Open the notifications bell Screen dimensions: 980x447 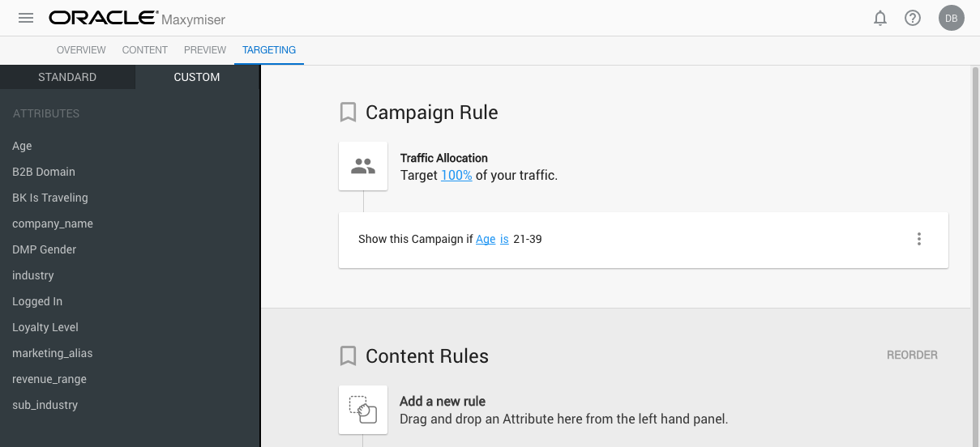pyautogui.click(x=880, y=18)
